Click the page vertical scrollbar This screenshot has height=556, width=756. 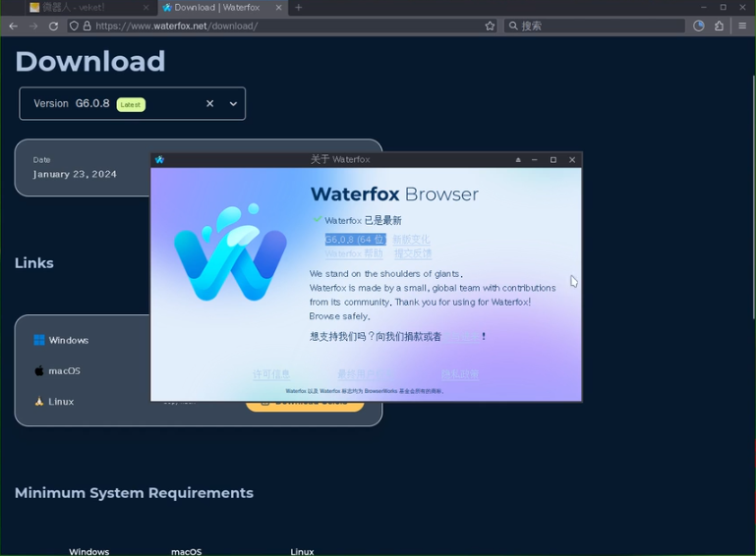coord(754,196)
